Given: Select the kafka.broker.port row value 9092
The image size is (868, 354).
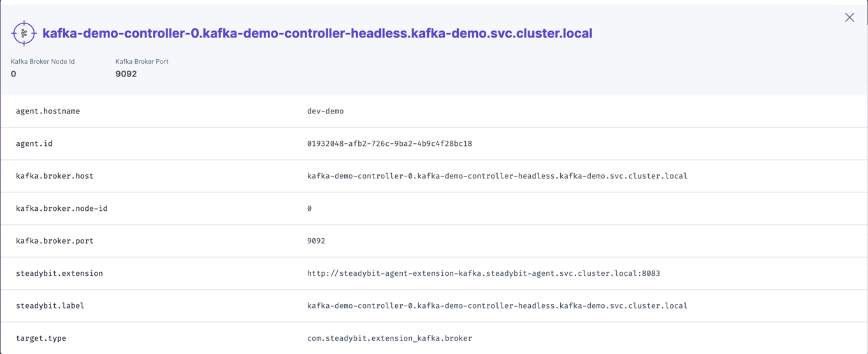Looking at the screenshot, I should coord(316,241).
